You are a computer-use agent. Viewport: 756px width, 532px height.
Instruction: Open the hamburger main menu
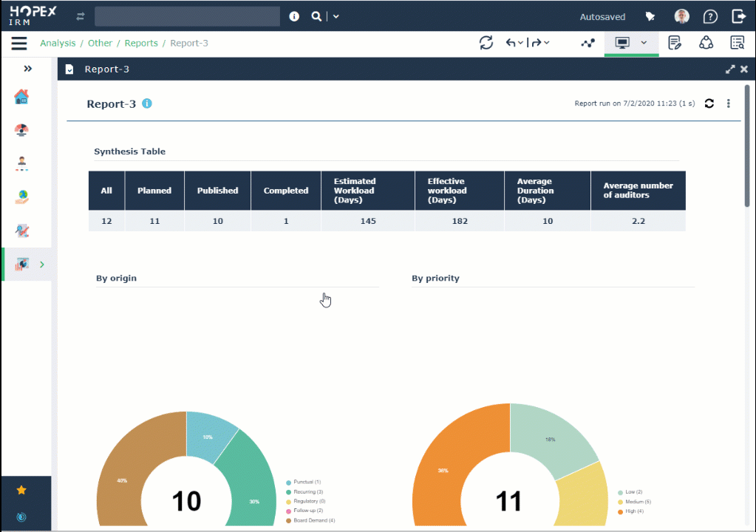coord(19,44)
